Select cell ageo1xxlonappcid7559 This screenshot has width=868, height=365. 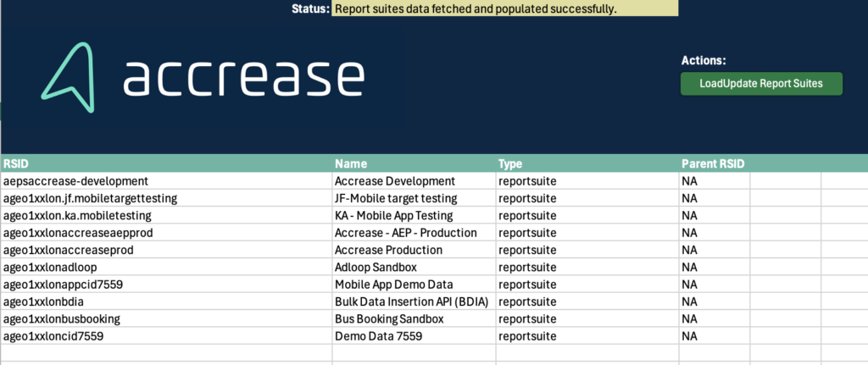(x=166, y=285)
